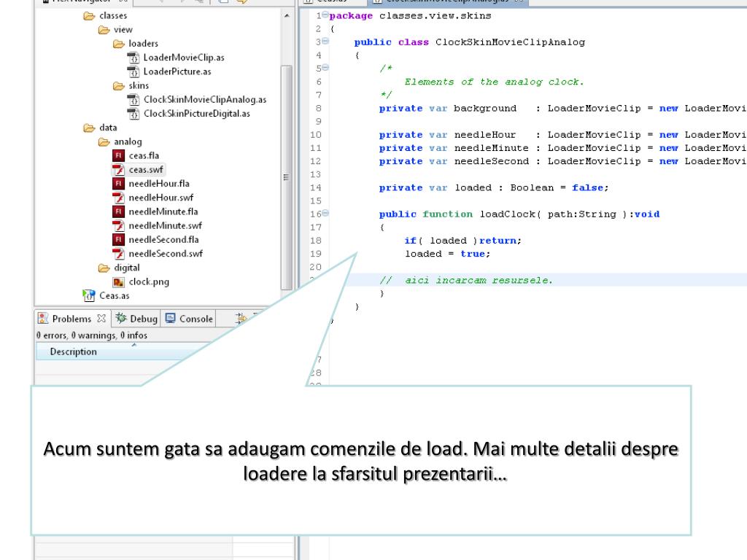Screen dimensions: 747x560
Task: Select the ClockSkinPictureDigital.as file icon
Action: click(x=133, y=114)
